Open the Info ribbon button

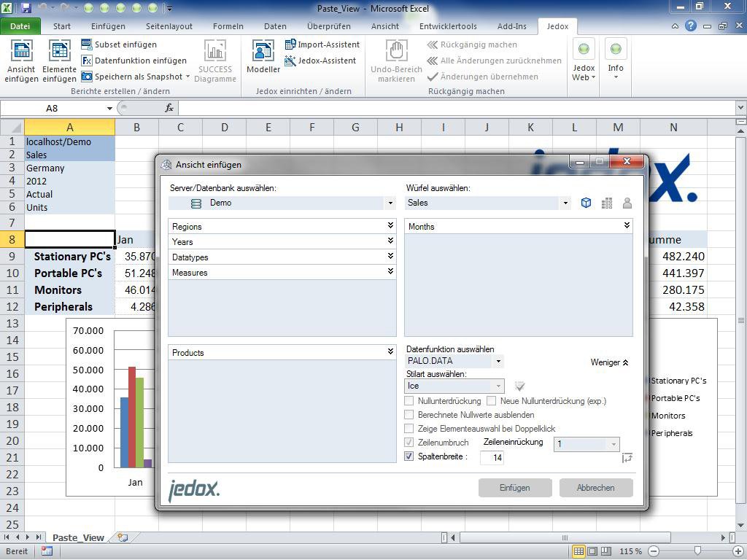coord(616,60)
